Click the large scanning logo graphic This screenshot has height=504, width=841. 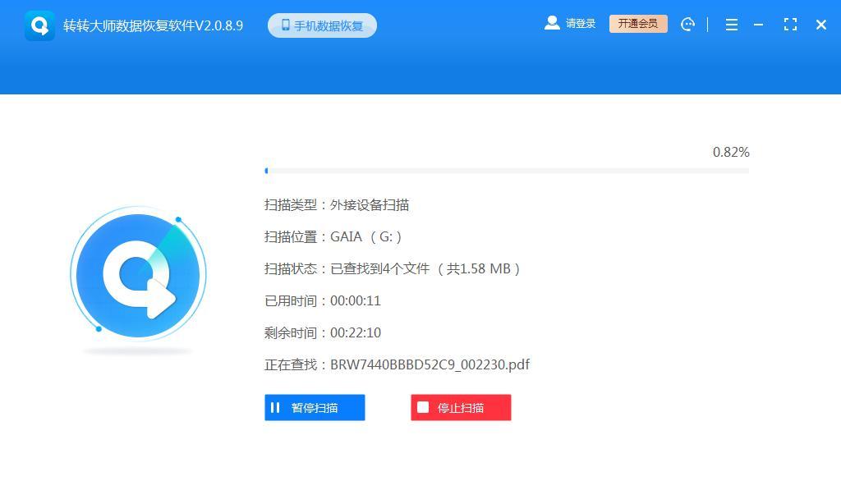click(x=138, y=275)
